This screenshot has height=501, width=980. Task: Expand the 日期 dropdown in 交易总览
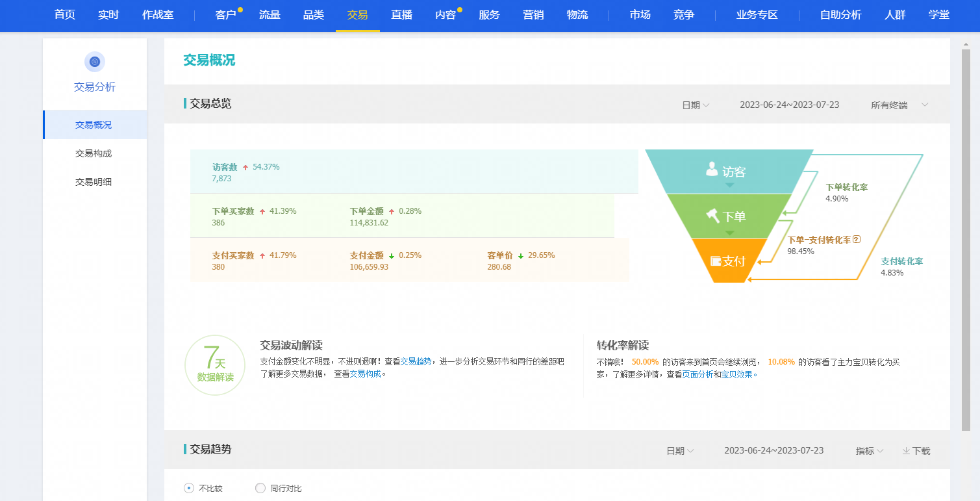tap(695, 105)
